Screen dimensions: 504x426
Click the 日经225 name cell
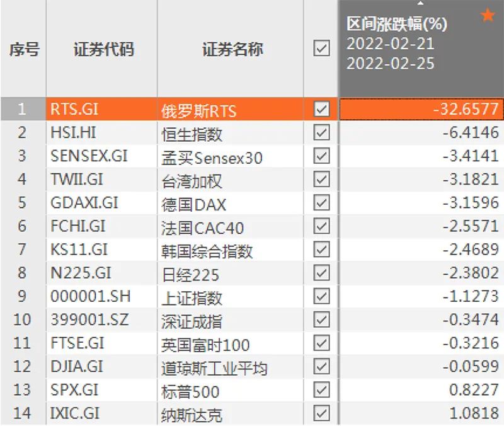tap(231, 273)
